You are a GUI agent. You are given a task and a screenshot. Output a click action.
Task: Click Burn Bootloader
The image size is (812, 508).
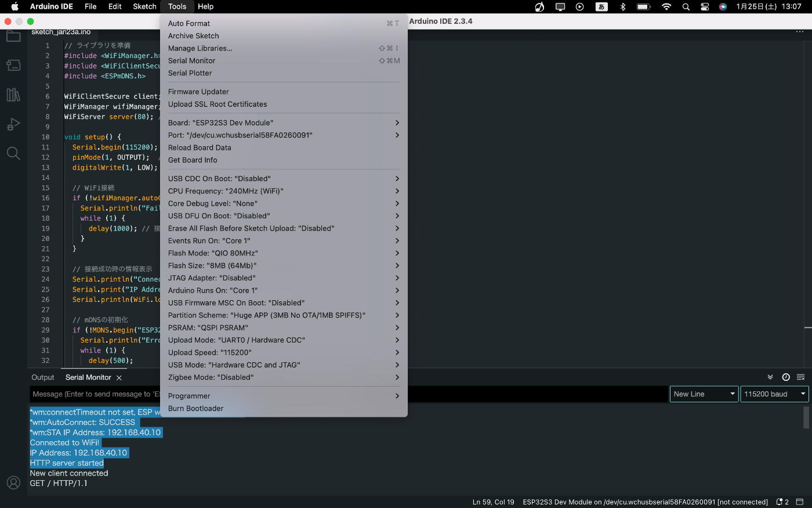point(284,409)
